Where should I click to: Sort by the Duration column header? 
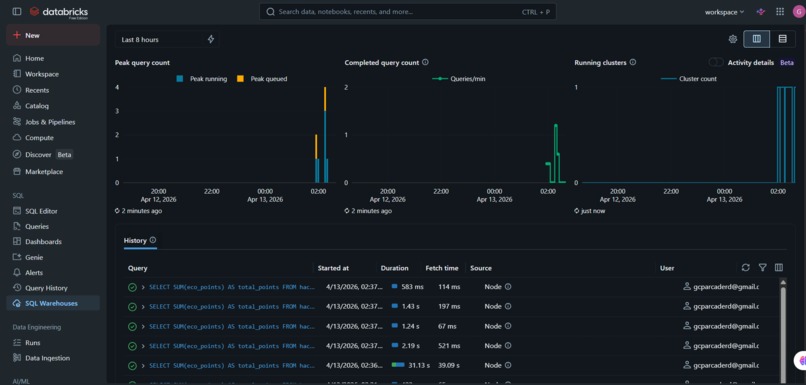394,268
